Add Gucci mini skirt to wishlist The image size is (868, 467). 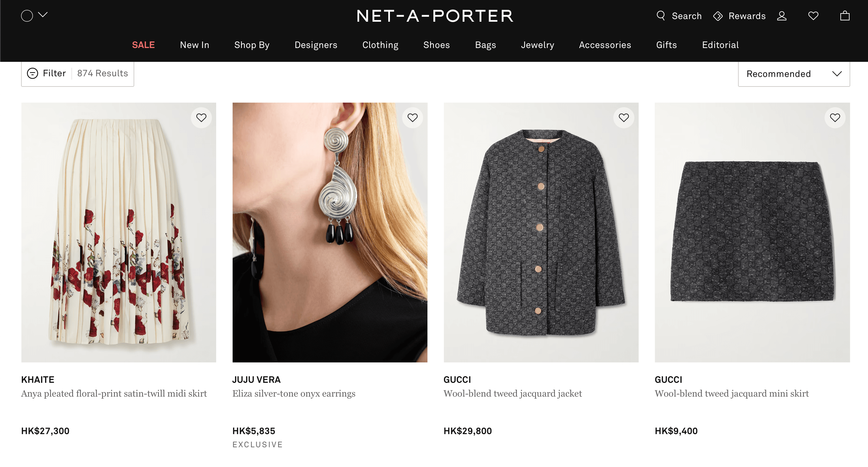coord(835,117)
